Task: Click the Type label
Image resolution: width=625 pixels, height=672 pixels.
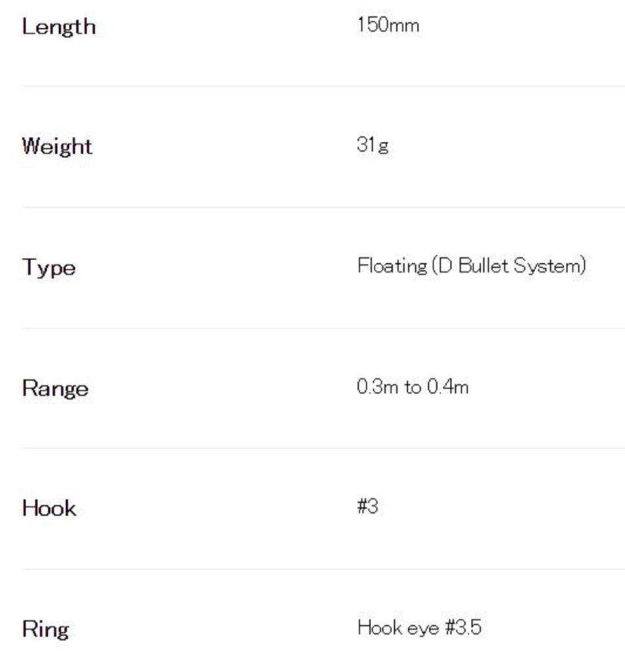Action: 49,267
